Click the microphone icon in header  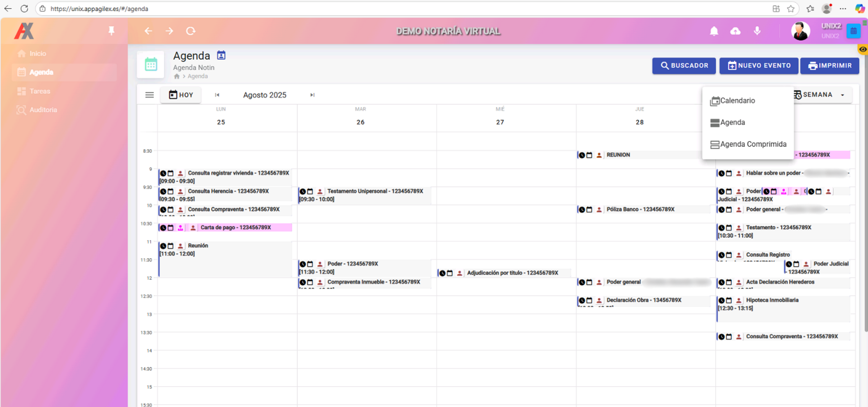(x=757, y=31)
